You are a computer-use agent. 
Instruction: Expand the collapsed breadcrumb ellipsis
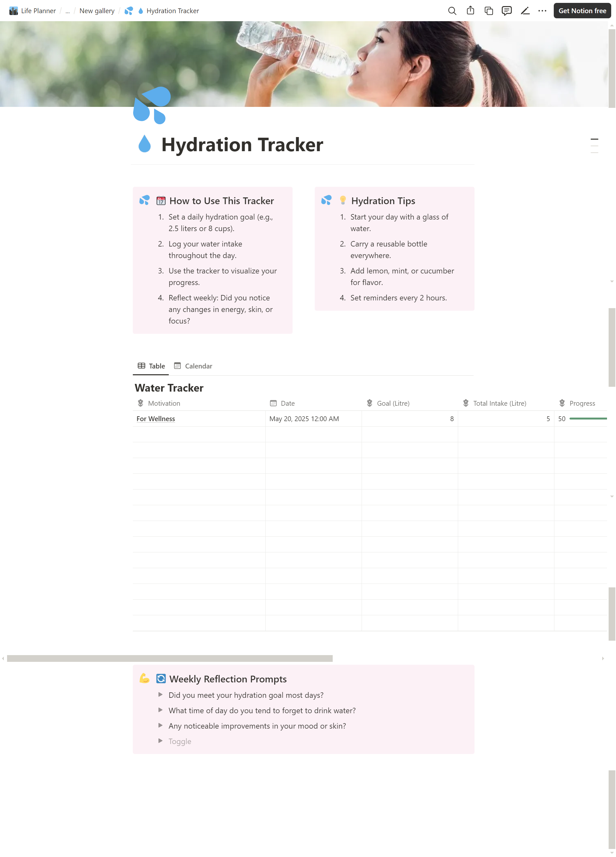coord(68,11)
